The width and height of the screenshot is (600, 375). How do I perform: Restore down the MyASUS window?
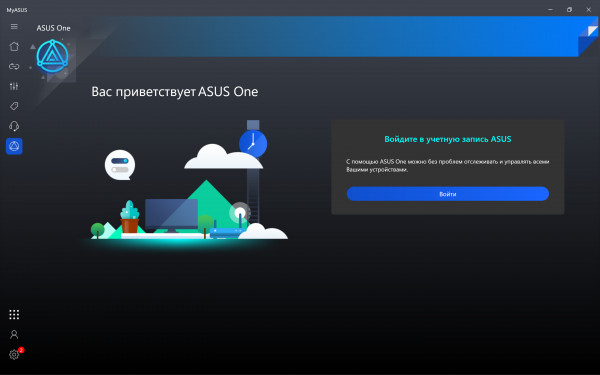[x=569, y=10]
